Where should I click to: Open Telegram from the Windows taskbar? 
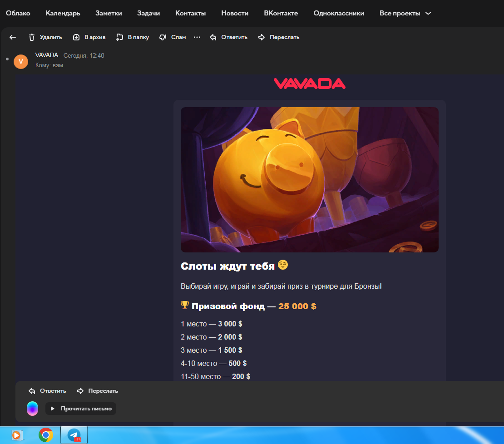[x=74, y=435]
